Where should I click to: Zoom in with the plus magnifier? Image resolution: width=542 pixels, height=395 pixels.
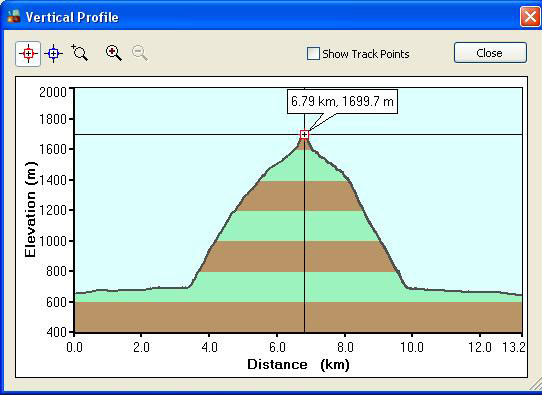pyautogui.click(x=114, y=53)
